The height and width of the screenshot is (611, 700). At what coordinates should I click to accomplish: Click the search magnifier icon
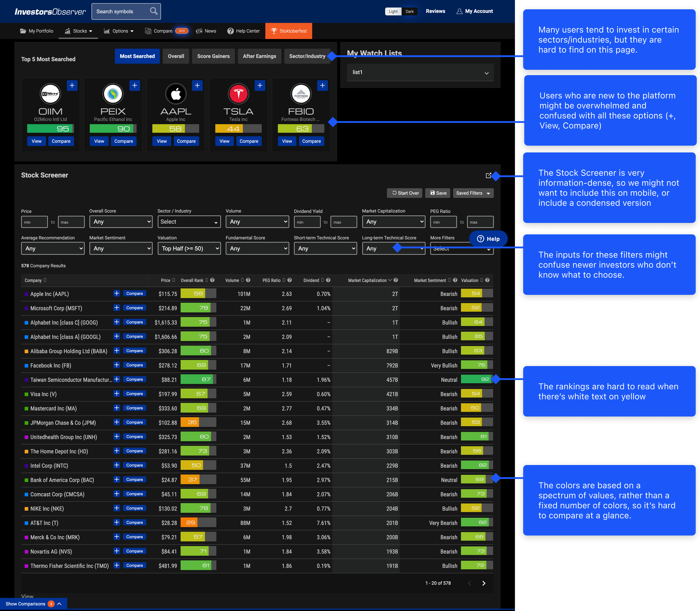coord(154,11)
